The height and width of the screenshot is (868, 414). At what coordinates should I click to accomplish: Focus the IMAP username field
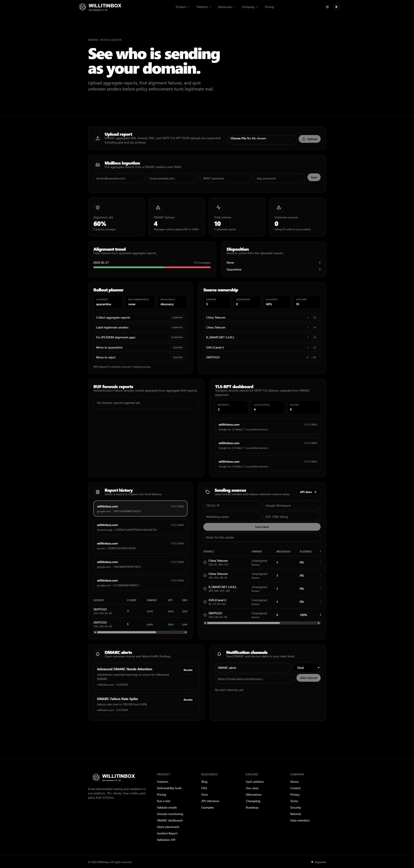pos(226,178)
